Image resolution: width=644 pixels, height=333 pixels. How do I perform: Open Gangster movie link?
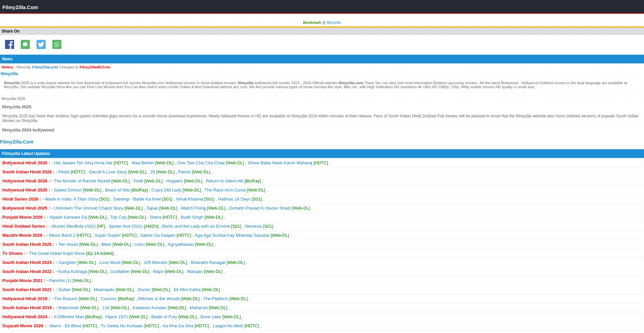[67, 263]
